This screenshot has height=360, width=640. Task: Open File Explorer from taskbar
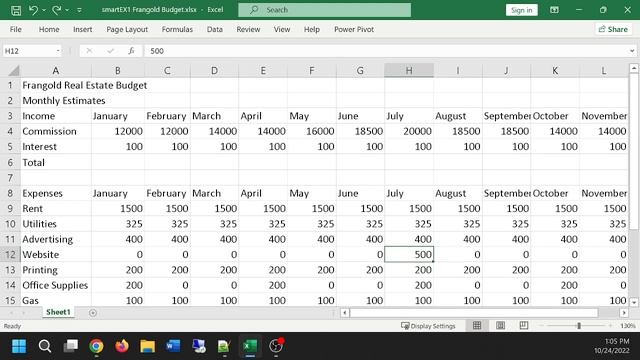(147, 346)
